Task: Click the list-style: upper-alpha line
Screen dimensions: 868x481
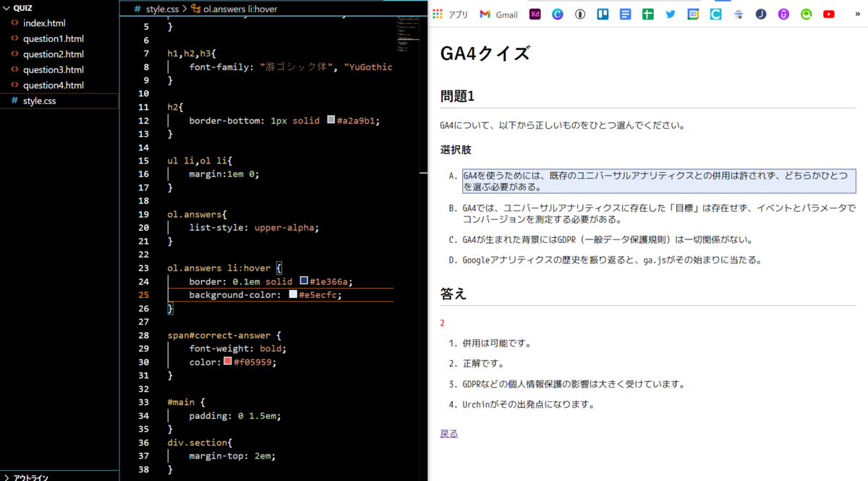Action: 254,227
